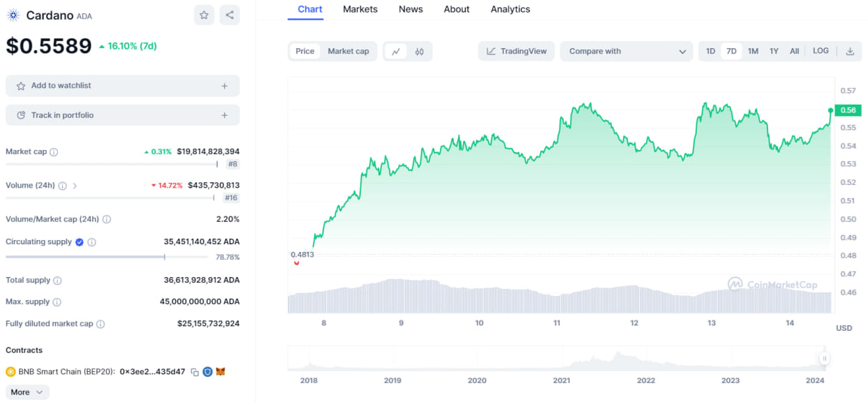Viewport: 868px width, 402px height.
Task: Click the Cardano logo icon
Action: [13, 15]
